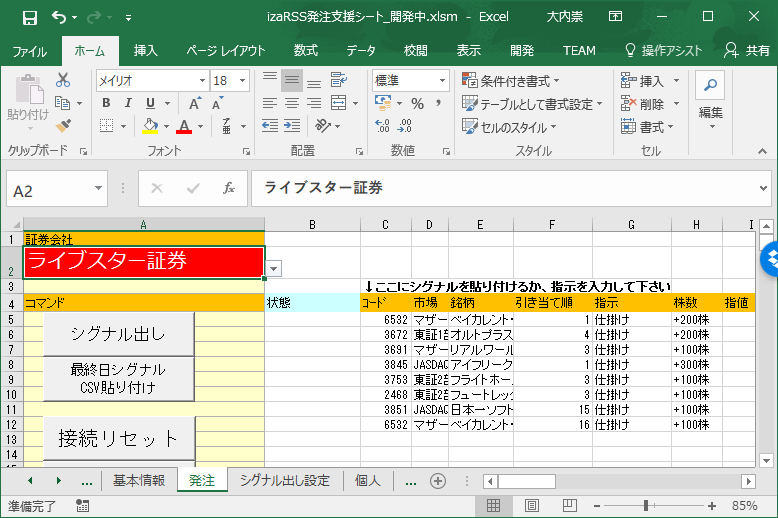
Task: Save the workbook with the floppy icon
Action: click(30, 18)
